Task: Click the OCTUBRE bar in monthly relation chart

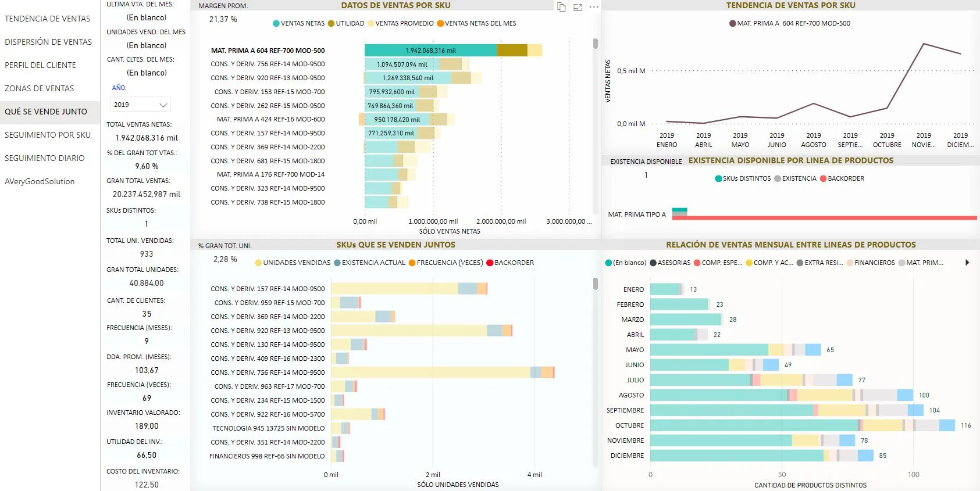Action: tap(803, 425)
